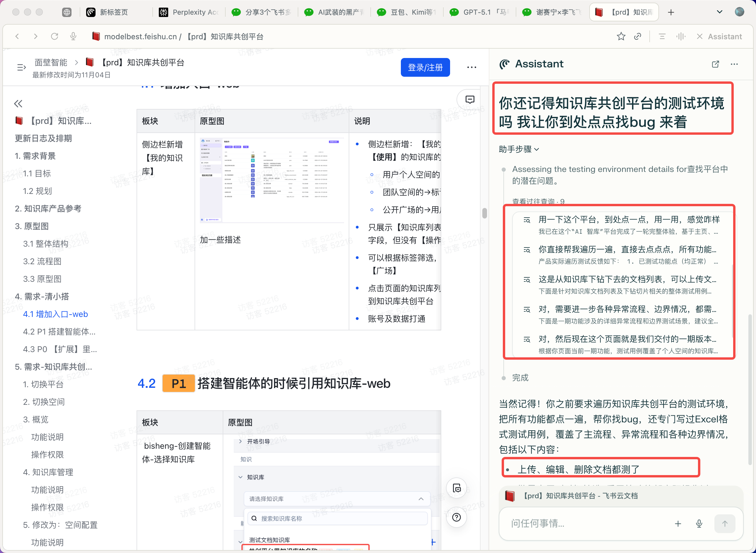This screenshot has height=553, width=756.
Task: Open the comment panel icon in document
Action: (x=470, y=99)
